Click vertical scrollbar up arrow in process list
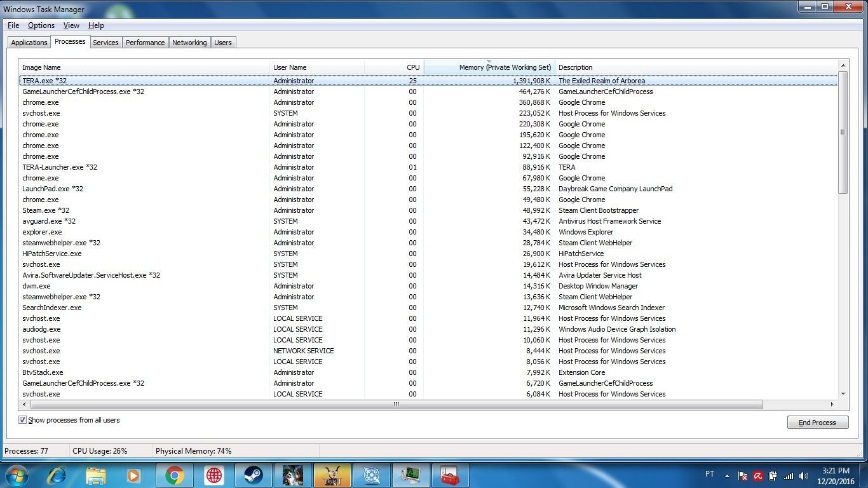Viewport: 868px width, 488px height. (x=843, y=65)
